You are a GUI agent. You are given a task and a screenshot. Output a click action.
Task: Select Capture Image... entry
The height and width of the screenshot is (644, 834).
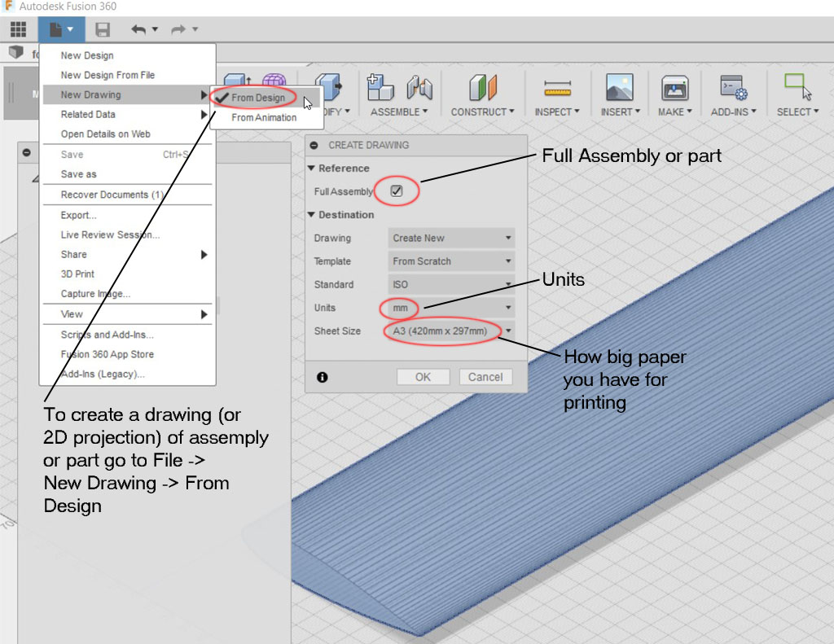click(x=128, y=294)
